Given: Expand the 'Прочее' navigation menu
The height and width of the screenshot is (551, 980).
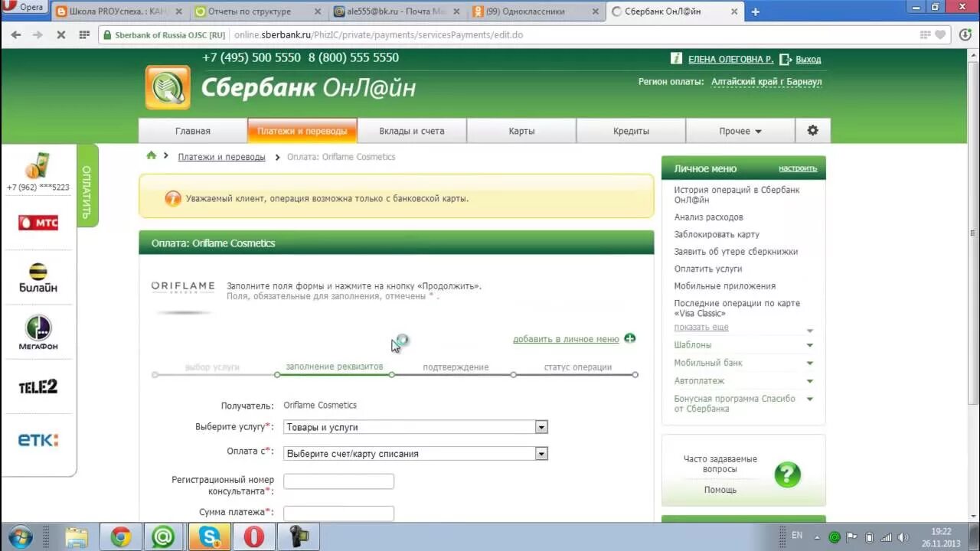Looking at the screenshot, I should pos(740,131).
